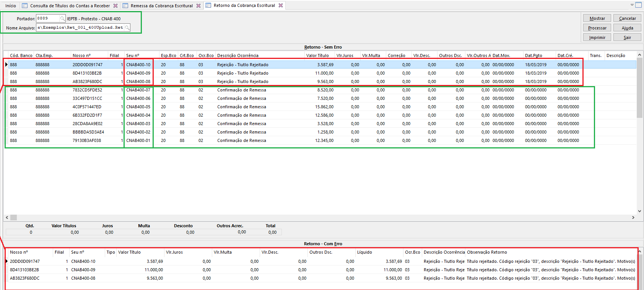The width and height of the screenshot is (644, 290).
Task: Select row with Seu nº CNAB400-07
Action: 138,90
